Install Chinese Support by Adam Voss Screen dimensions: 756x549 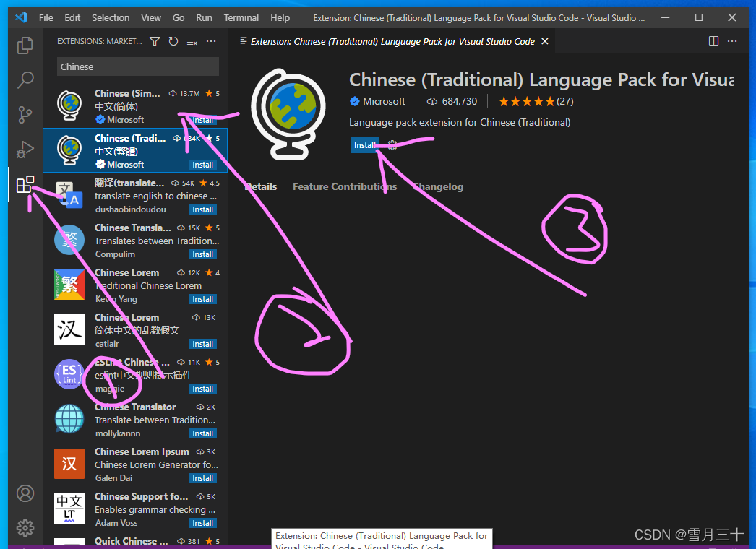click(202, 524)
